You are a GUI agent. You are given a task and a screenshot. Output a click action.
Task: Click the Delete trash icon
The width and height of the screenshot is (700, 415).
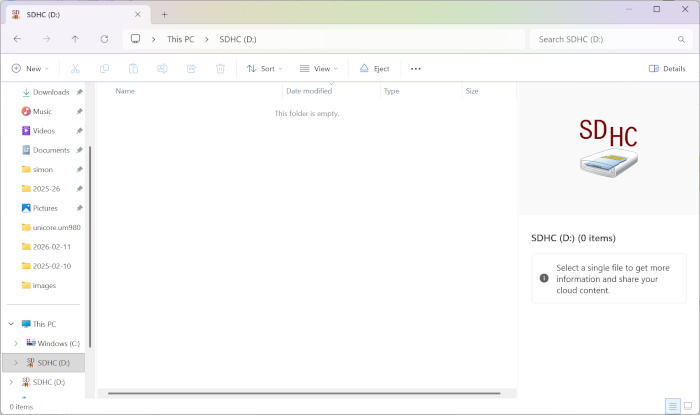click(x=220, y=69)
